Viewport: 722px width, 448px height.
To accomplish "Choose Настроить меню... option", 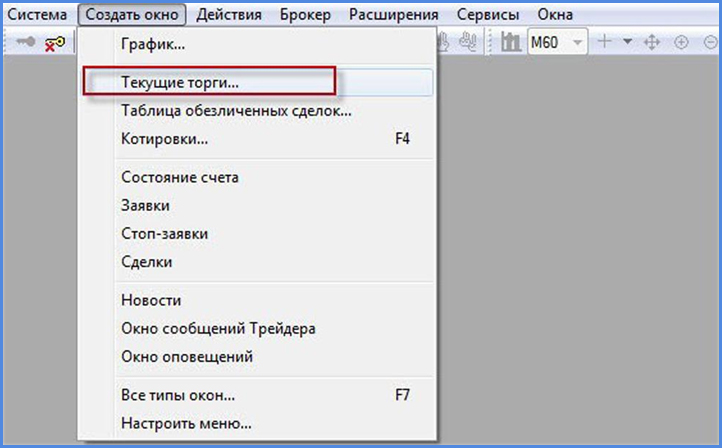I will tap(186, 422).
